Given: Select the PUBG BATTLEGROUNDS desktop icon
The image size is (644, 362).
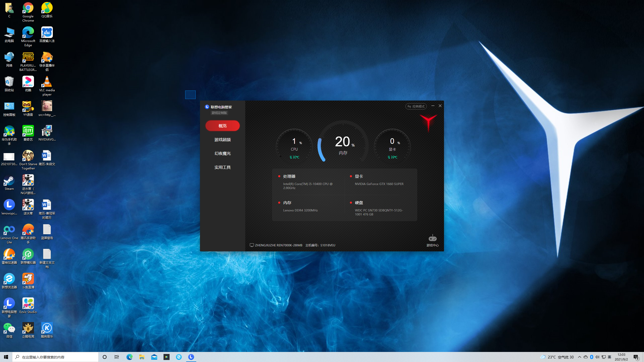Looking at the screenshot, I should (28, 61).
